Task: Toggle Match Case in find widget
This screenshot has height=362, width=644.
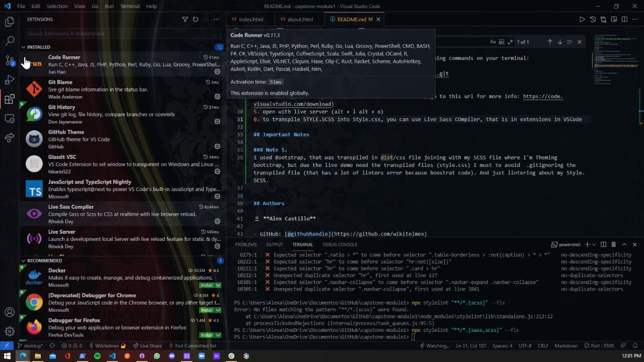Action: click(493, 42)
